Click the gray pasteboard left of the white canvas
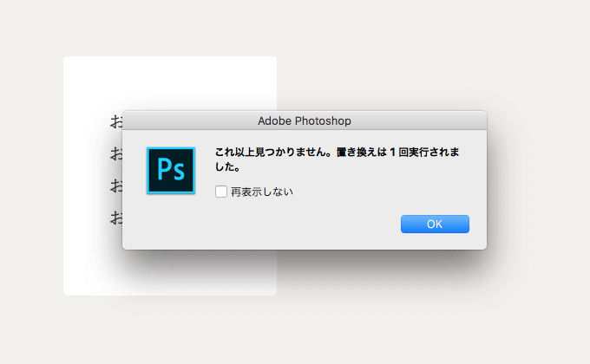 click(x=31, y=180)
